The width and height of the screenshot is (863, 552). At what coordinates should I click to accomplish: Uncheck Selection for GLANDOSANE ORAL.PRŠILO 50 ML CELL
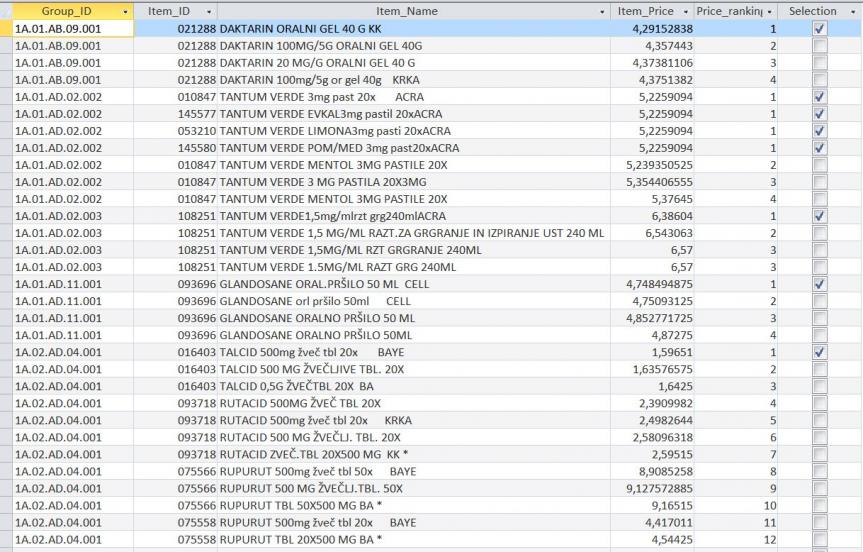(x=820, y=285)
